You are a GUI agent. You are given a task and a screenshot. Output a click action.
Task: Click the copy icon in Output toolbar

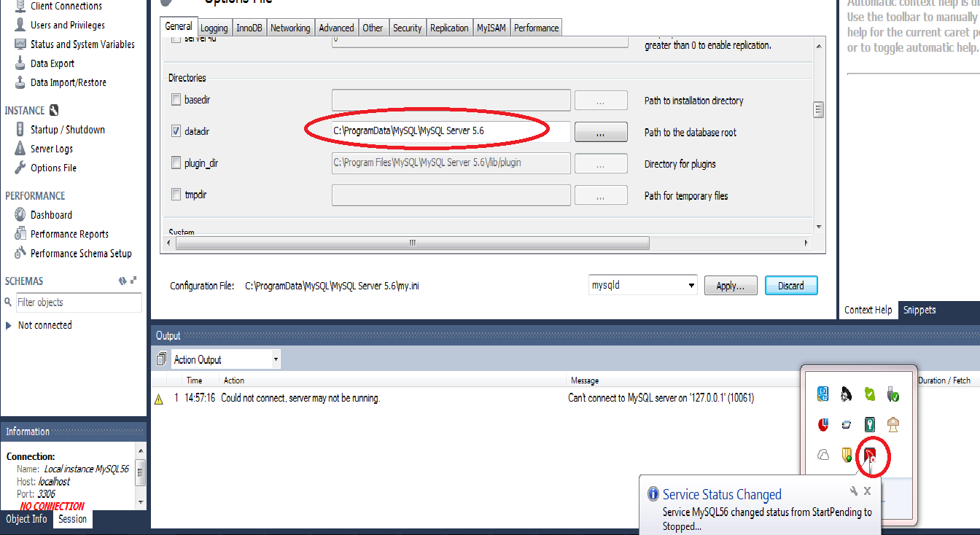point(161,359)
